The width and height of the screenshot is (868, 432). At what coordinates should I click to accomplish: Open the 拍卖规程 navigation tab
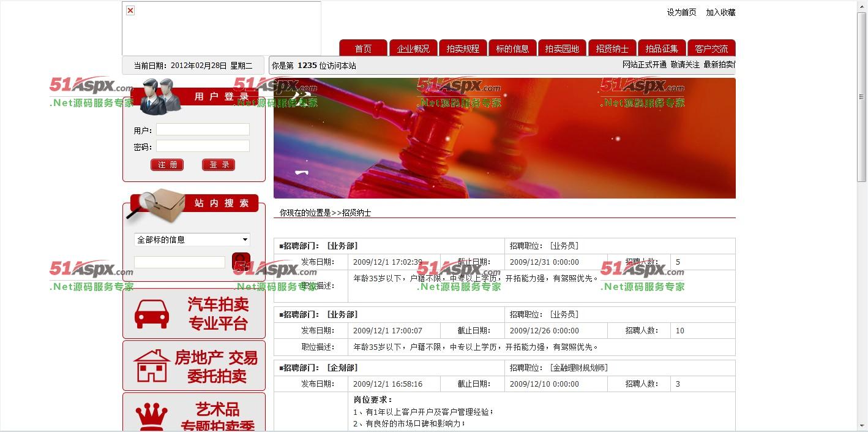[463, 48]
